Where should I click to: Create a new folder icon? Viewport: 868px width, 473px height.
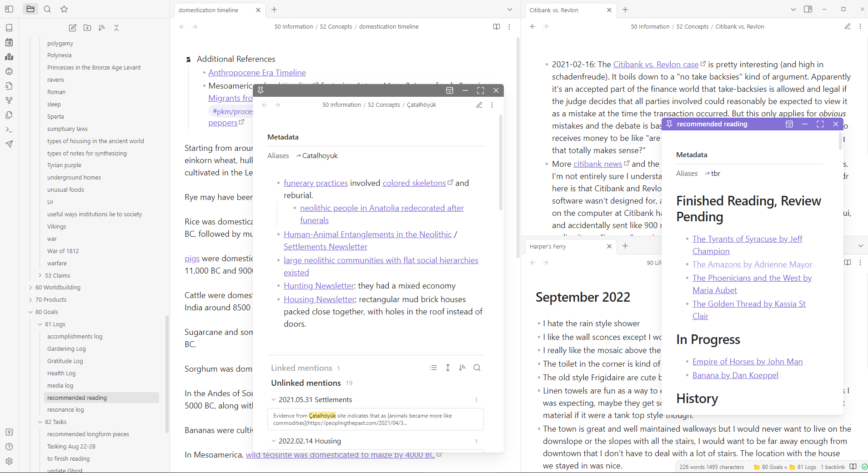(x=87, y=28)
